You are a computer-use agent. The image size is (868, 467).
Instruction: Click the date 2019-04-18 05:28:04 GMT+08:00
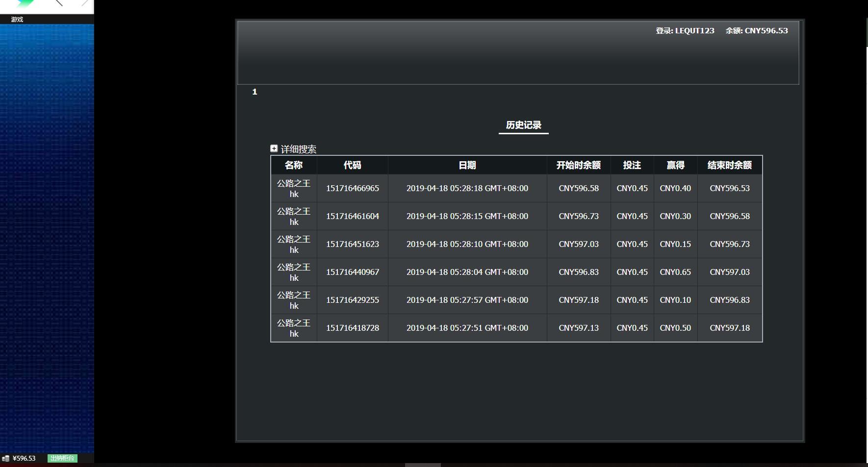[x=467, y=272]
